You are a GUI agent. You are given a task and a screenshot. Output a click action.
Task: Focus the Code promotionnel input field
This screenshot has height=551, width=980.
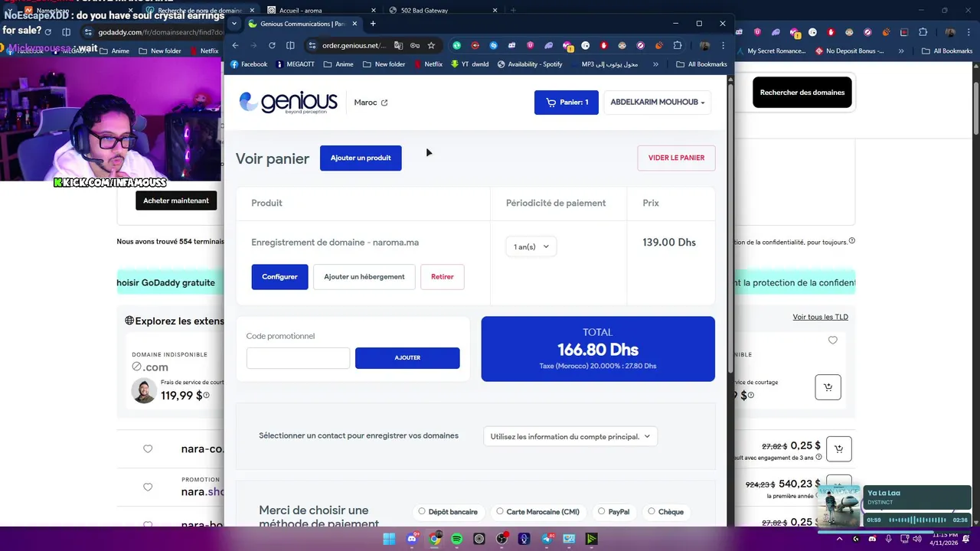(298, 358)
